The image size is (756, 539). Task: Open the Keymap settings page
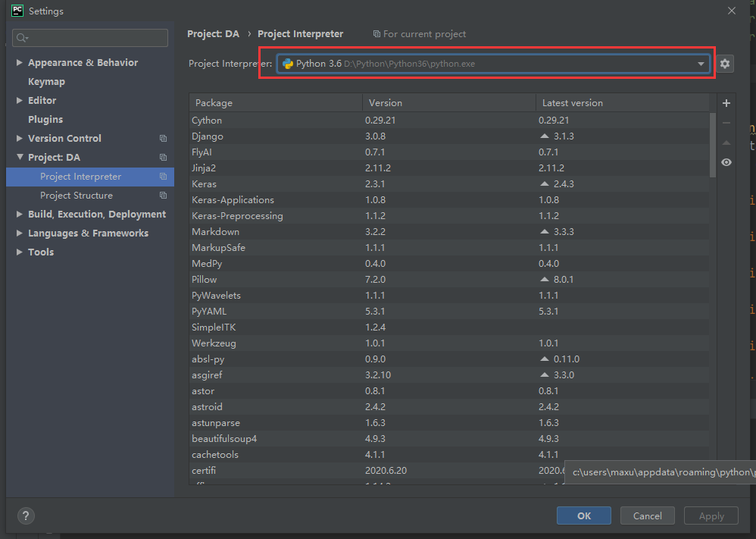[46, 82]
